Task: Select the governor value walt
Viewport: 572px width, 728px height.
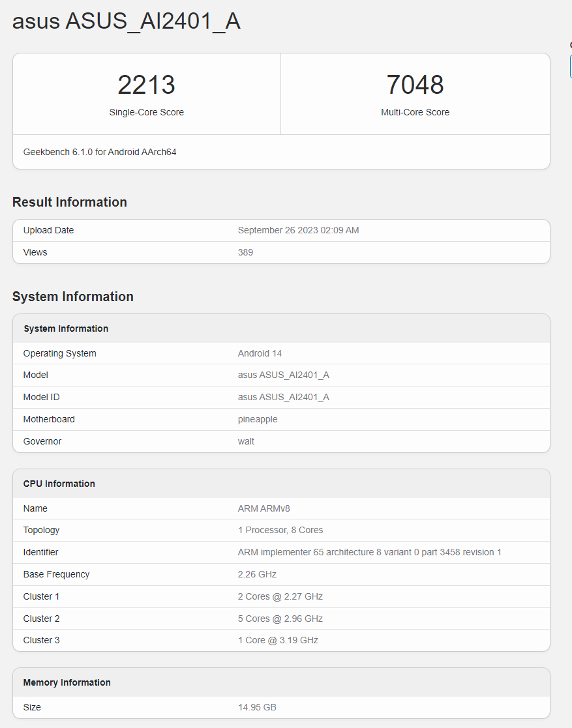Action: 246,441
